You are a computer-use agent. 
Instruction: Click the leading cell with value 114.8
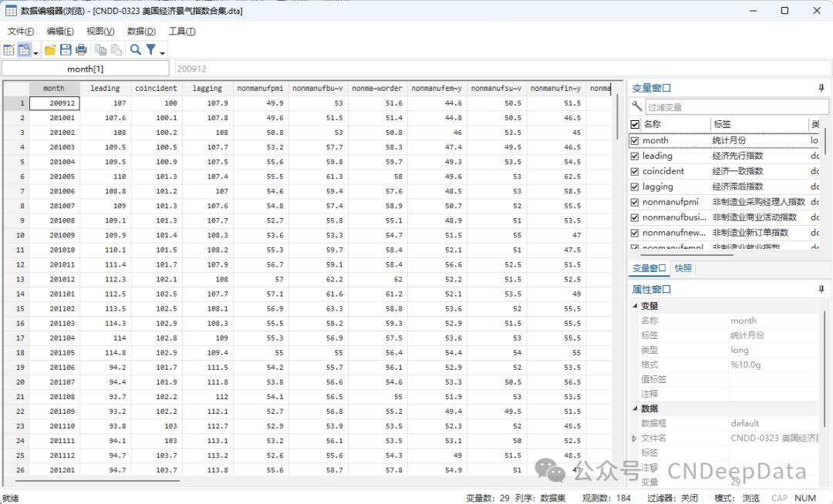coord(105,353)
